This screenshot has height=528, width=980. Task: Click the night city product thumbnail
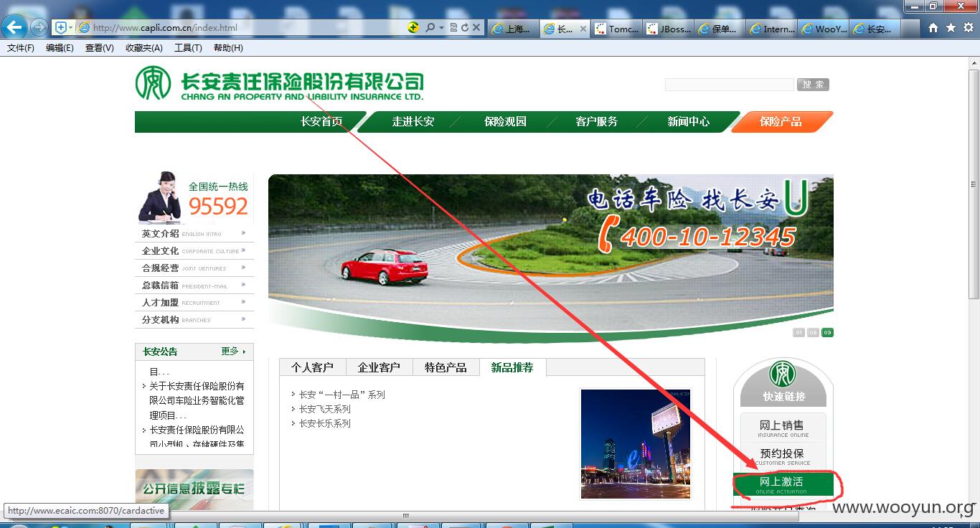(x=635, y=444)
